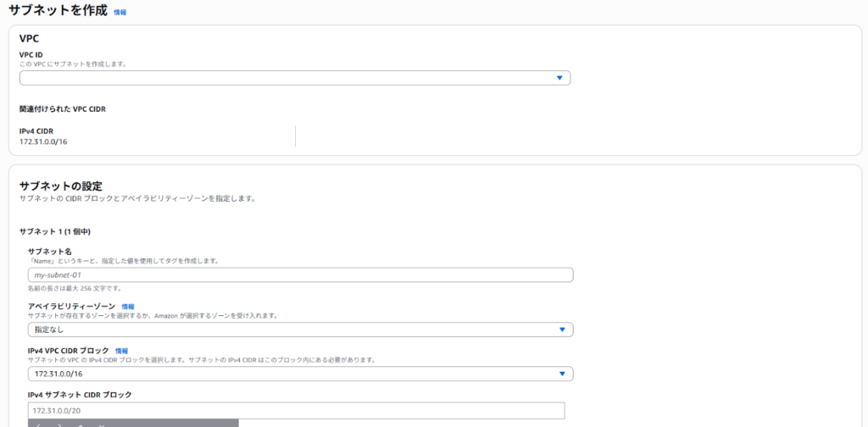This screenshot has width=868, height=427.
Task: Click the IPv4 サブネット CIDR ブロック input
Action: [296, 410]
